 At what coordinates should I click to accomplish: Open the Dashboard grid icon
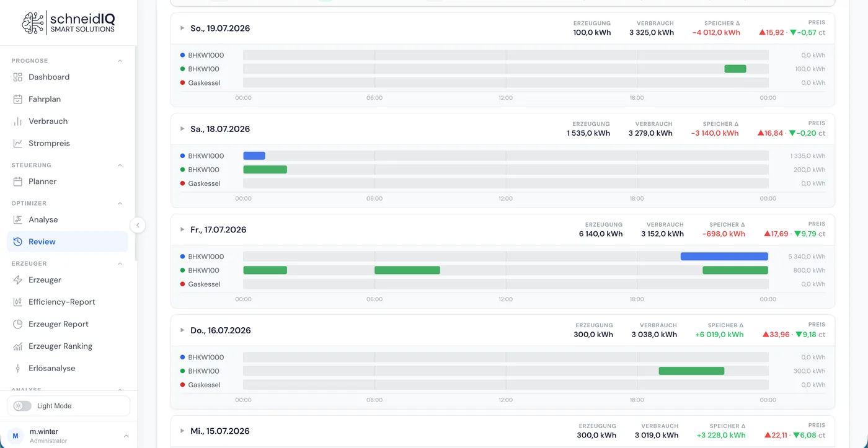point(18,77)
